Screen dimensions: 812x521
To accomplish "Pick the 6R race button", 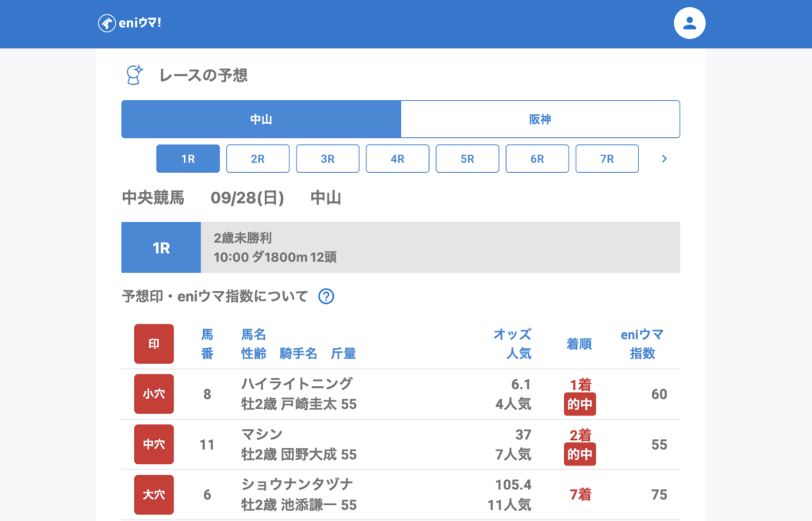I will [x=537, y=159].
